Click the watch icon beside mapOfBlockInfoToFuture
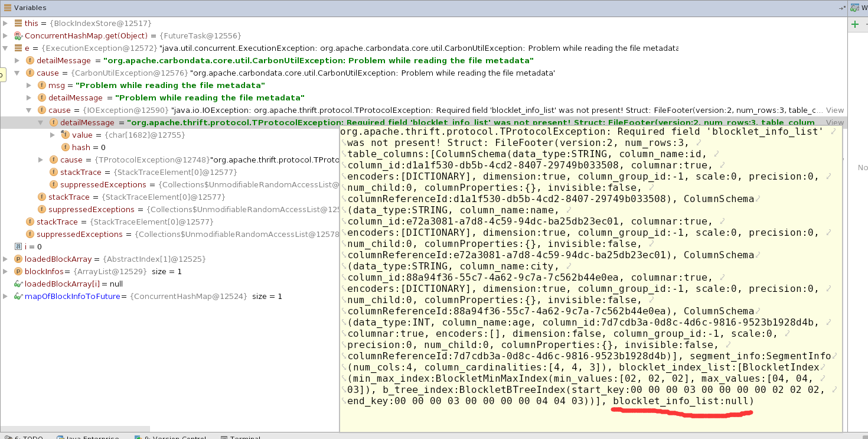Viewport: 868px width, 439px height. 18,297
